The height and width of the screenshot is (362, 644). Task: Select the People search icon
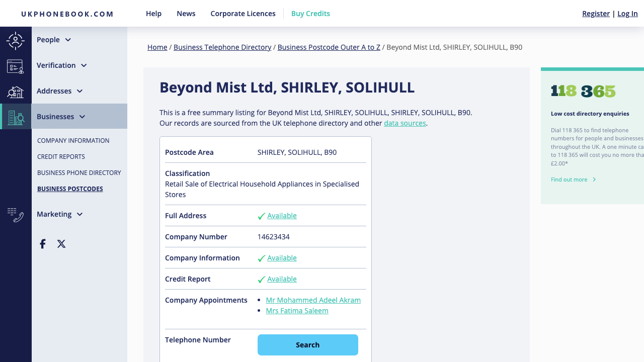(16, 40)
